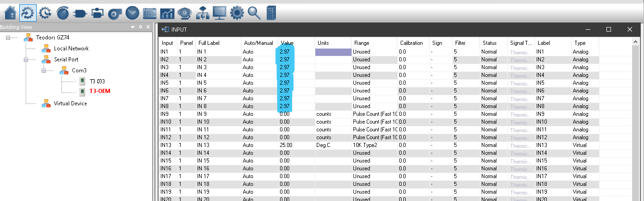Click the large gear configuration icon
Screen dimensions: 644x201
237,12
